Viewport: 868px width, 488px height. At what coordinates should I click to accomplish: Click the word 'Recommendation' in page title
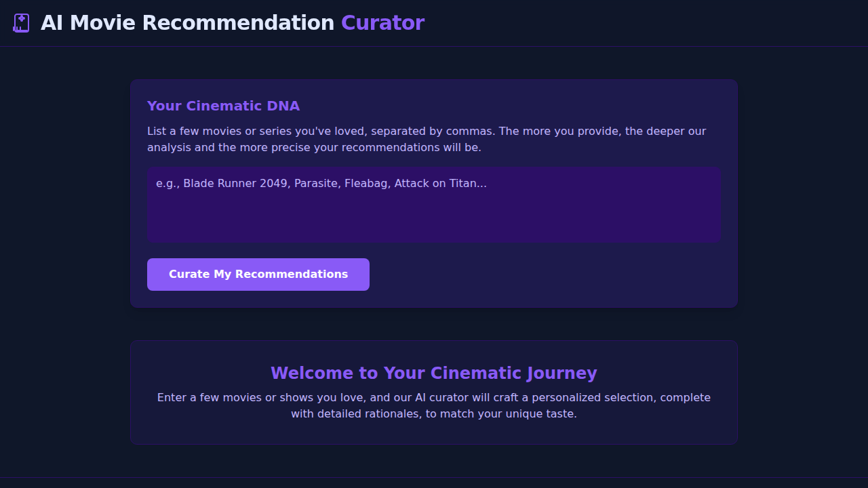240,23
